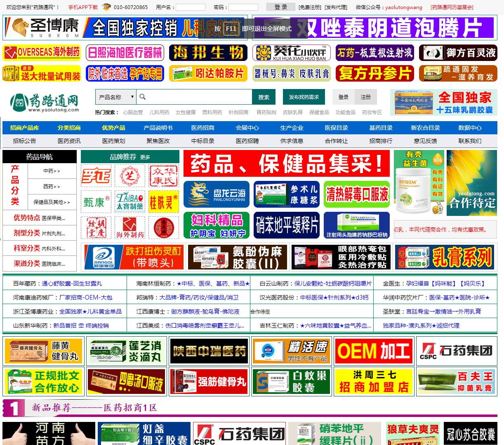
Task: Open the OEM 加工 tile
Action: 374,351
